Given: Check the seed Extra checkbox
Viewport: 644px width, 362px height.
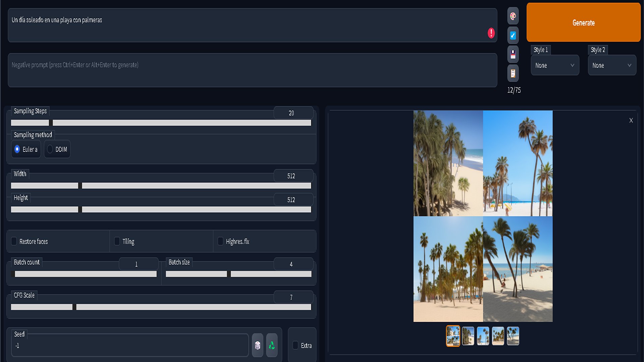Looking at the screenshot, I should pyautogui.click(x=296, y=345).
